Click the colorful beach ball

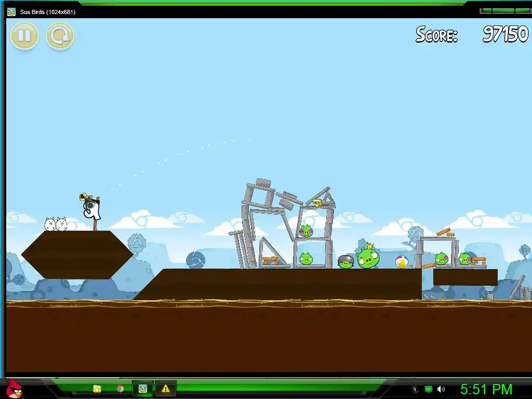(x=402, y=262)
